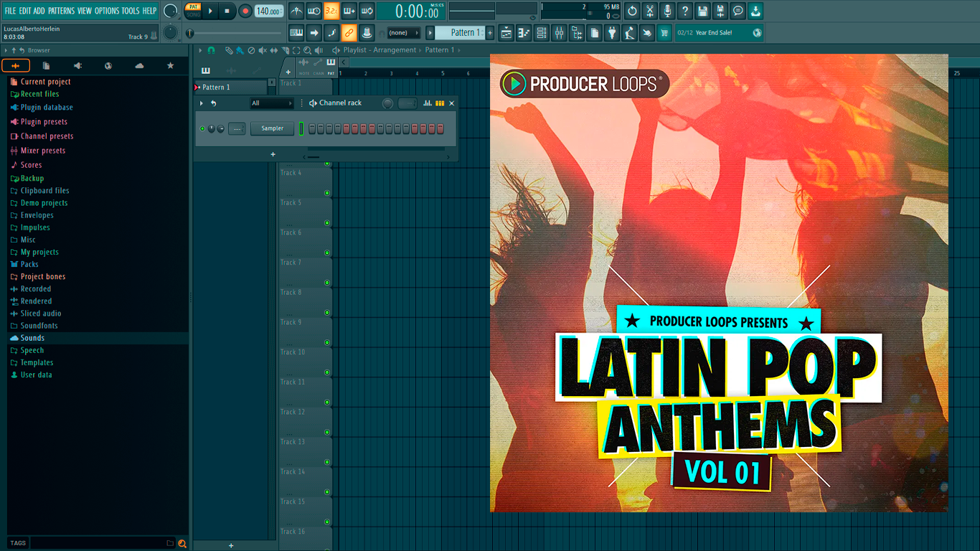Open help question mark icon
This screenshot has height=551, width=980.
point(685,11)
